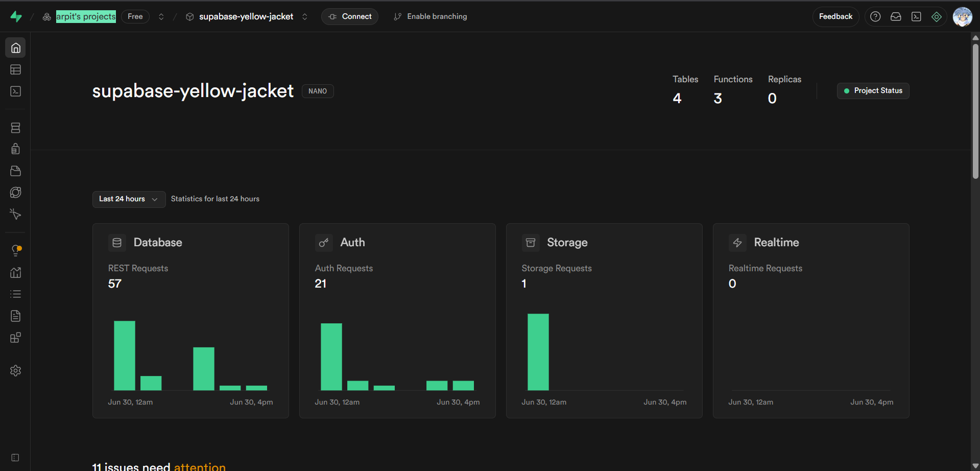
Task: Expand the organization switcher chevron
Action: point(161,17)
